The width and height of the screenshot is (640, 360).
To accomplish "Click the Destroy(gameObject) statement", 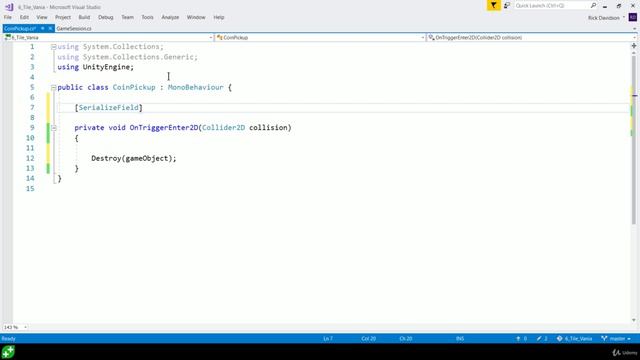I will (134, 158).
